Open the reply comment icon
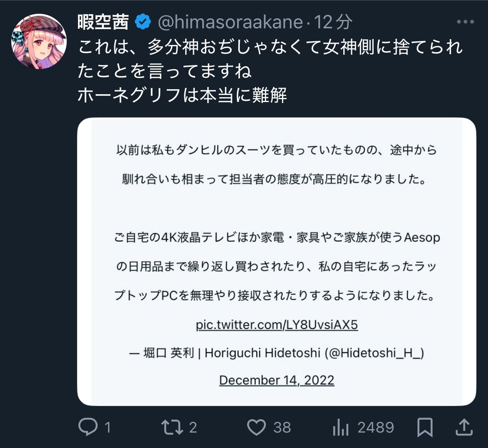488x448 pixels. pos(88,427)
